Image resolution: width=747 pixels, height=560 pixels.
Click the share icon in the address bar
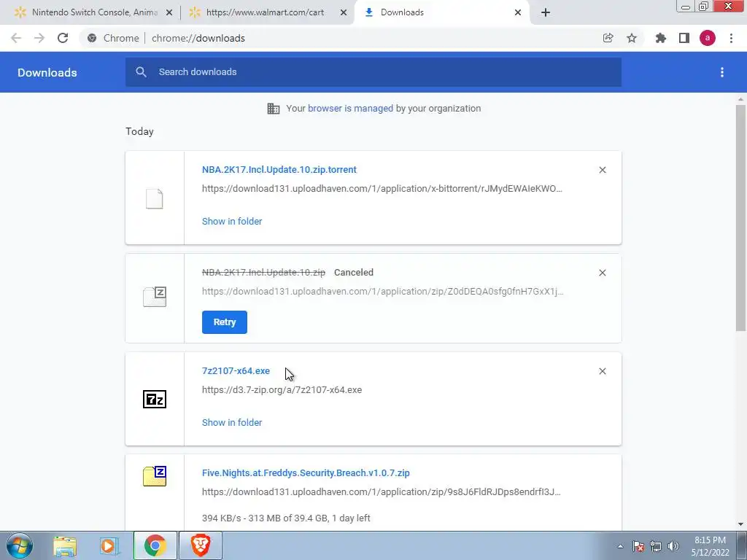click(x=608, y=38)
